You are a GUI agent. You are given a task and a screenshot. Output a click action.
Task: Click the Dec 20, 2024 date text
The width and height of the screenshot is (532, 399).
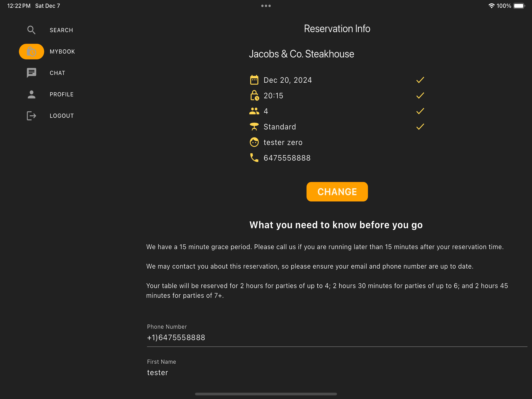288,80
